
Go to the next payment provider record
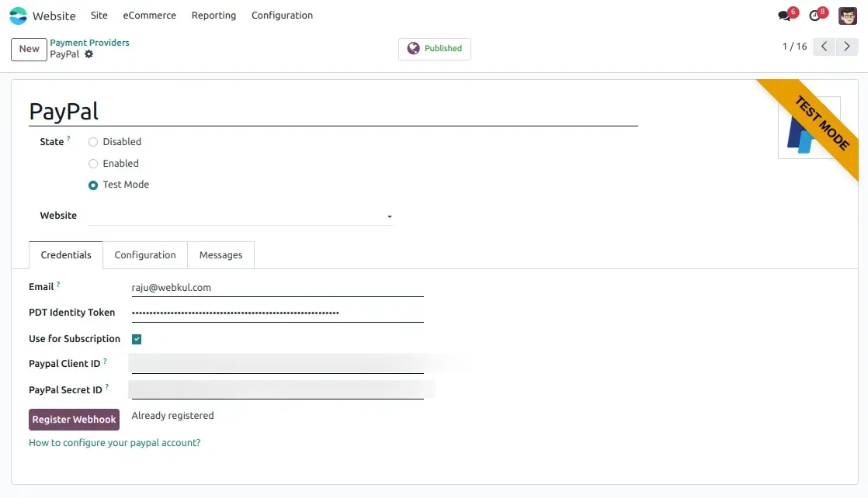coord(847,47)
